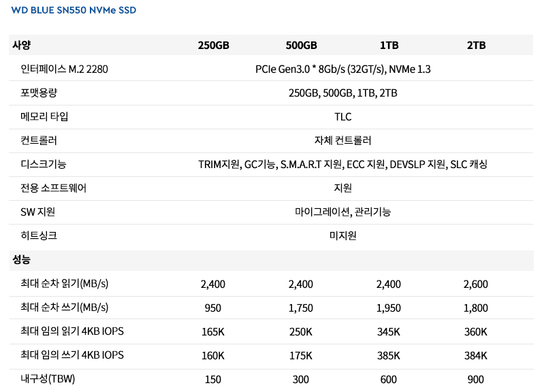Click the 디스크기능 row label
Viewport: 544px width, 392px height.
tap(44, 164)
